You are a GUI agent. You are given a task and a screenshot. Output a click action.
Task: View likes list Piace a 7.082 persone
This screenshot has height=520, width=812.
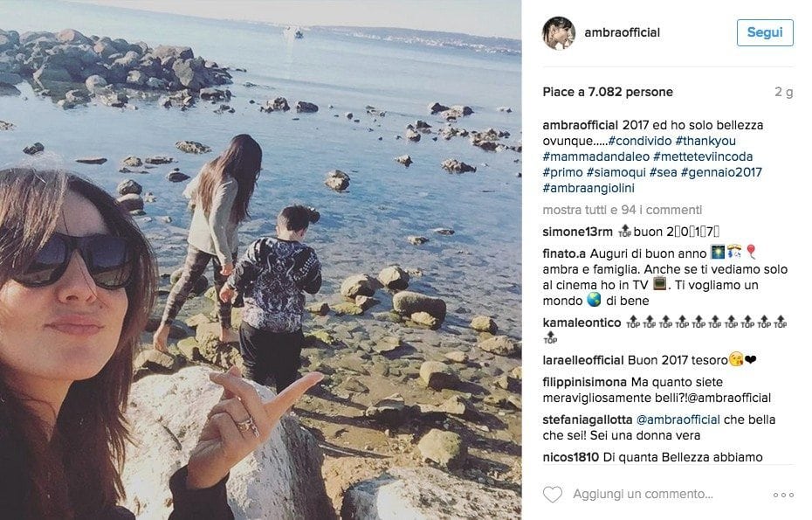[x=608, y=93]
